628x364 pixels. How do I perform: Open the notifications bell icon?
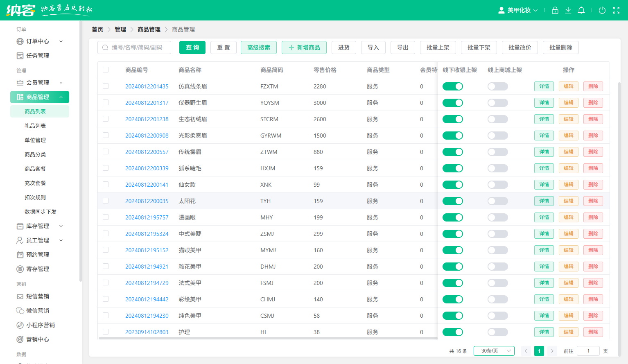[581, 10]
